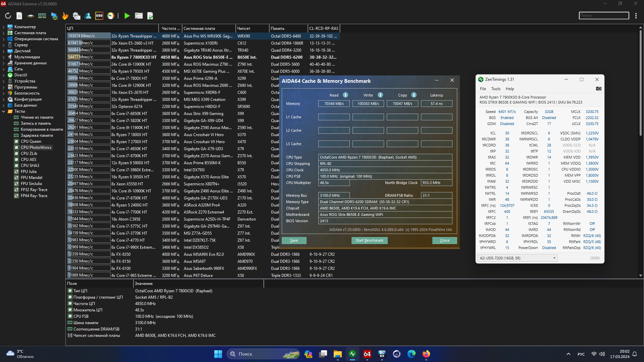The height and width of the screenshot is (362, 644).
Task: Click the Save button in benchmark dialog
Action: click(x=294, y=240)
